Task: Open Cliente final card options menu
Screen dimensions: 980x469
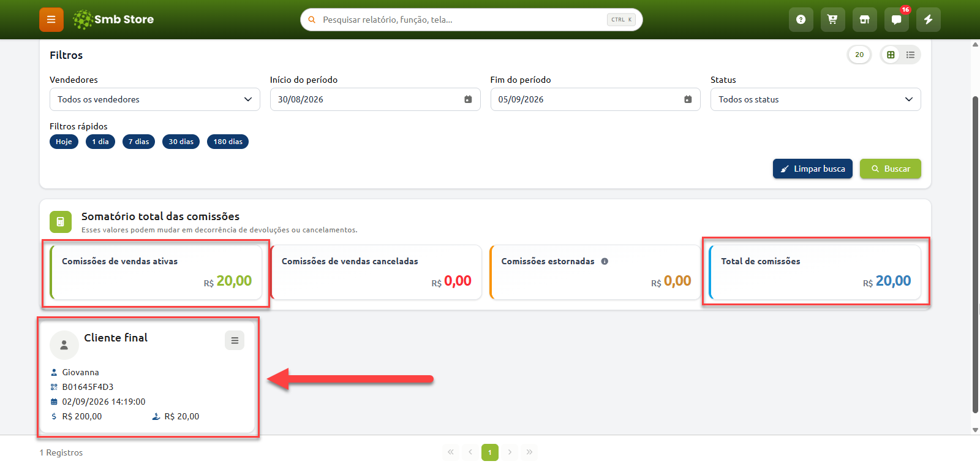Action: (235, 340)
